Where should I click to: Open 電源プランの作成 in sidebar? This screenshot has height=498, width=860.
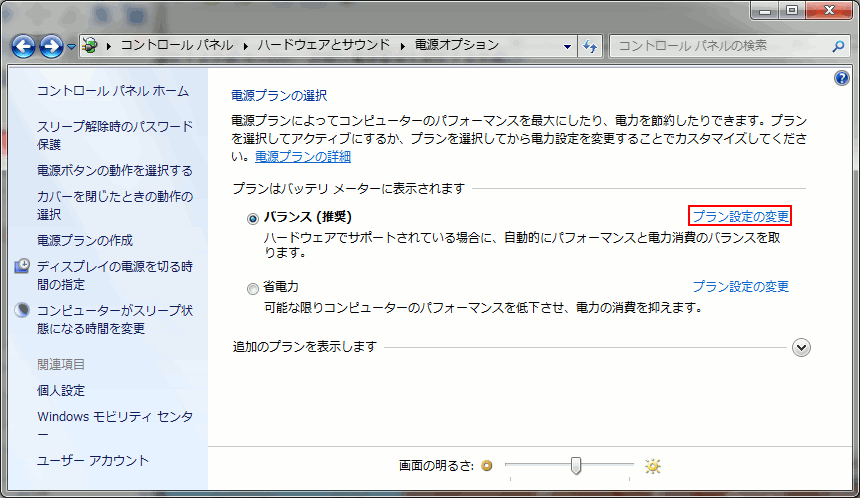85,240
